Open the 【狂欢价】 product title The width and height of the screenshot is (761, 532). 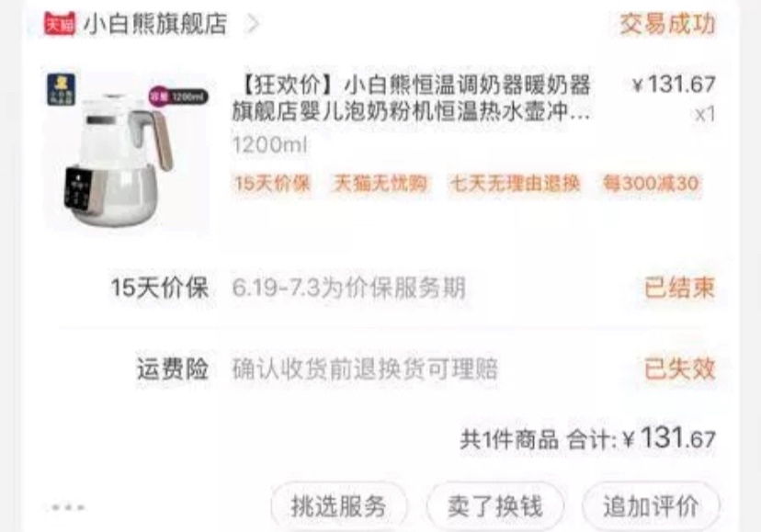coord(412,98)
